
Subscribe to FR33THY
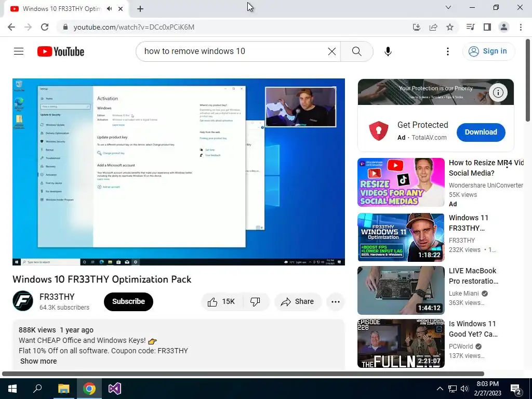click(x=128, y=302)
